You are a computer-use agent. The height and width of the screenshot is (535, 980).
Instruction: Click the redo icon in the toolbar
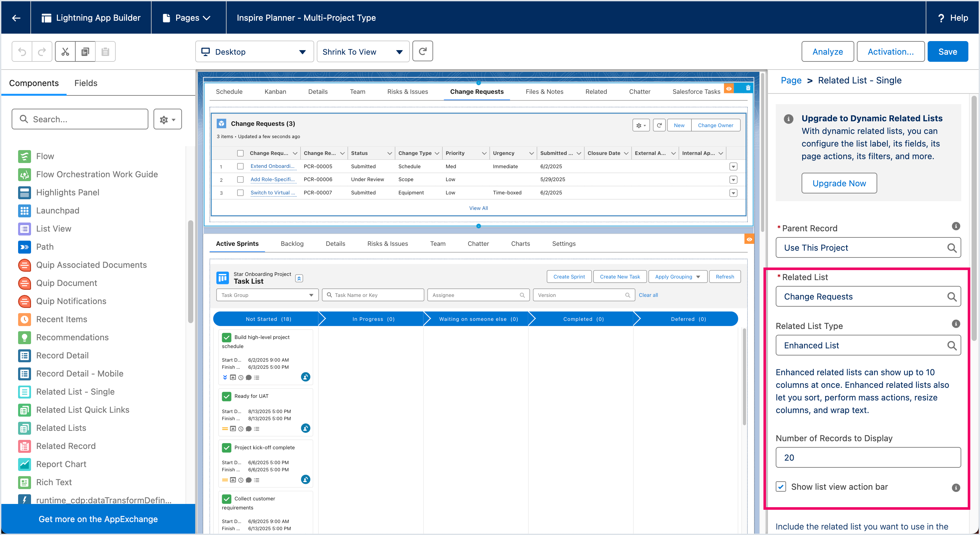click(42, 51)
